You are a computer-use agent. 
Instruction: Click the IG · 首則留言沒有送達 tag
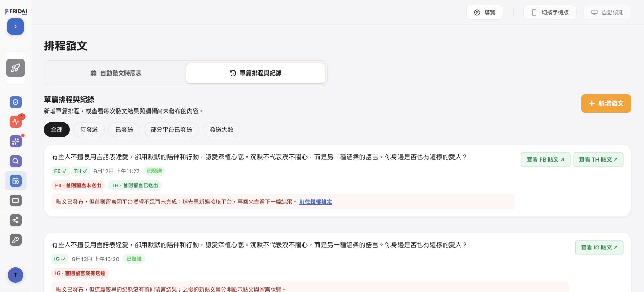[80, 273]
